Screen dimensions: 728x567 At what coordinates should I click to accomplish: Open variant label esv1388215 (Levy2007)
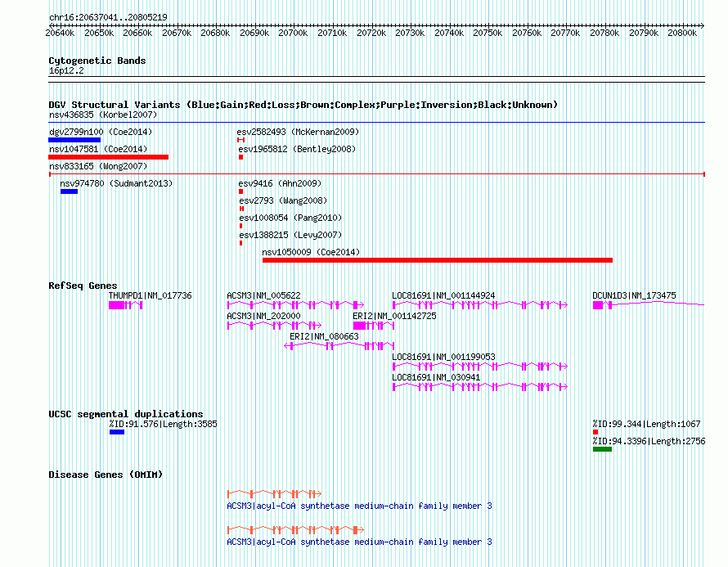(x=290, y=235)
